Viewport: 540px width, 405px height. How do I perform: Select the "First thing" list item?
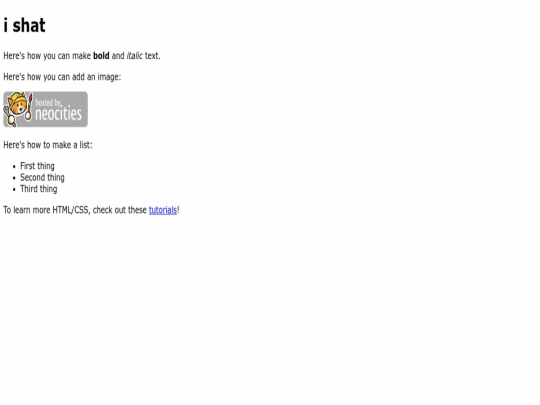37,166
